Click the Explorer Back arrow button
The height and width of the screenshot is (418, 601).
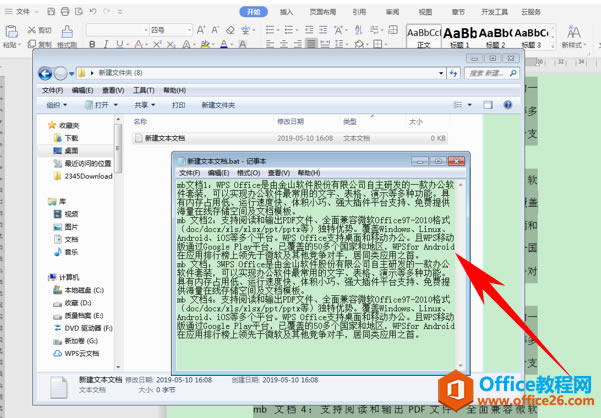click(45, 73)
